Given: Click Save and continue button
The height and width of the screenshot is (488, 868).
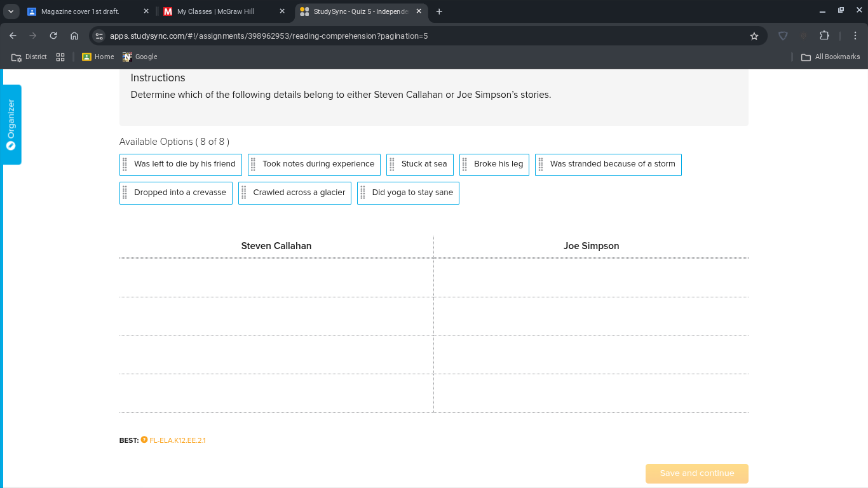Looking at the screenshot, I should 696,473.
